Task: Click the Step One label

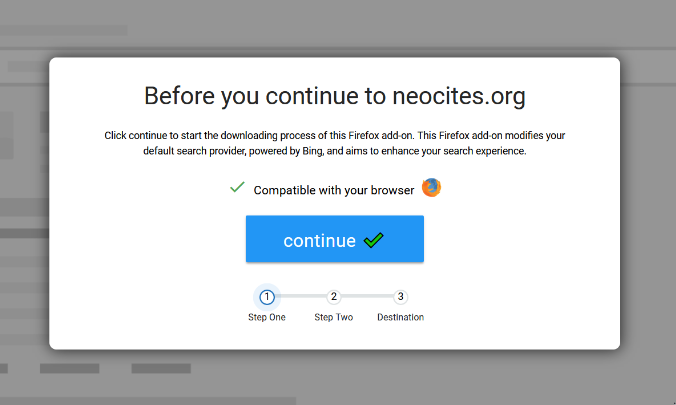Action: (267, 317)
